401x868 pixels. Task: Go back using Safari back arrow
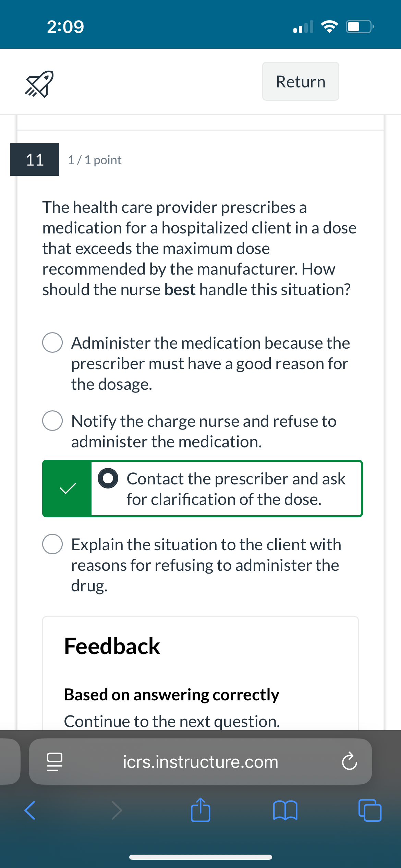click(30, 810)
